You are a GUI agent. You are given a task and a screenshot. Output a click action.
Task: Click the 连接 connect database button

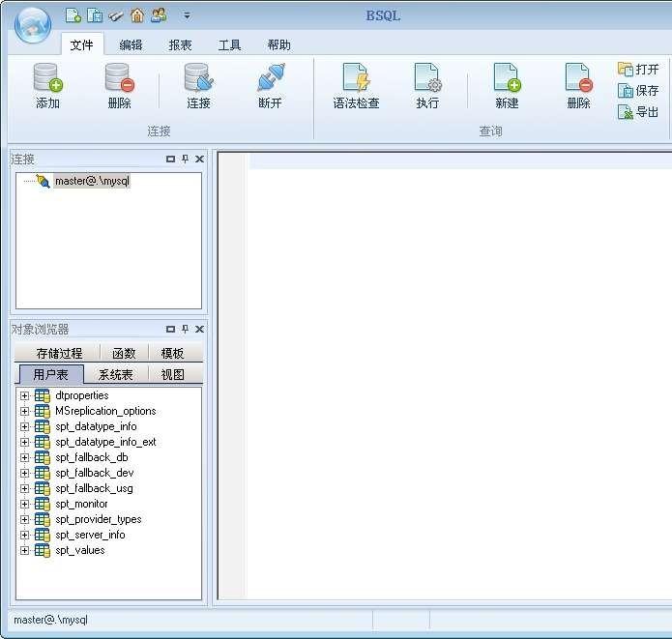pos(198,86)
